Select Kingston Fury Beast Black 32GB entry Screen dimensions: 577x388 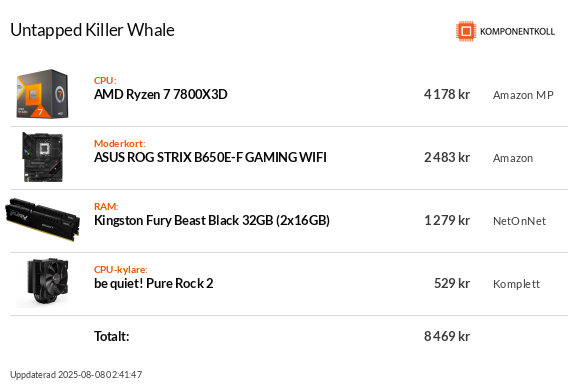pyautogui.click(x=212, y=221)
